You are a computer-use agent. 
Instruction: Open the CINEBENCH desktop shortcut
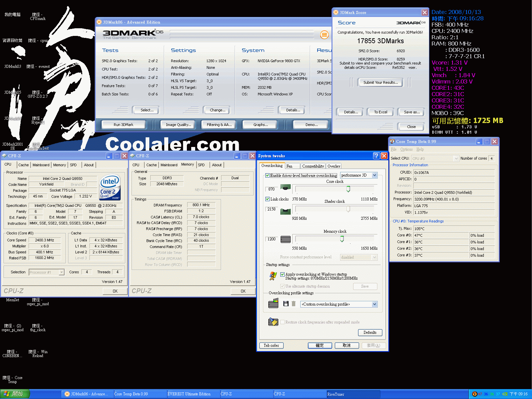pyautogui.click(x=12, y=354)
